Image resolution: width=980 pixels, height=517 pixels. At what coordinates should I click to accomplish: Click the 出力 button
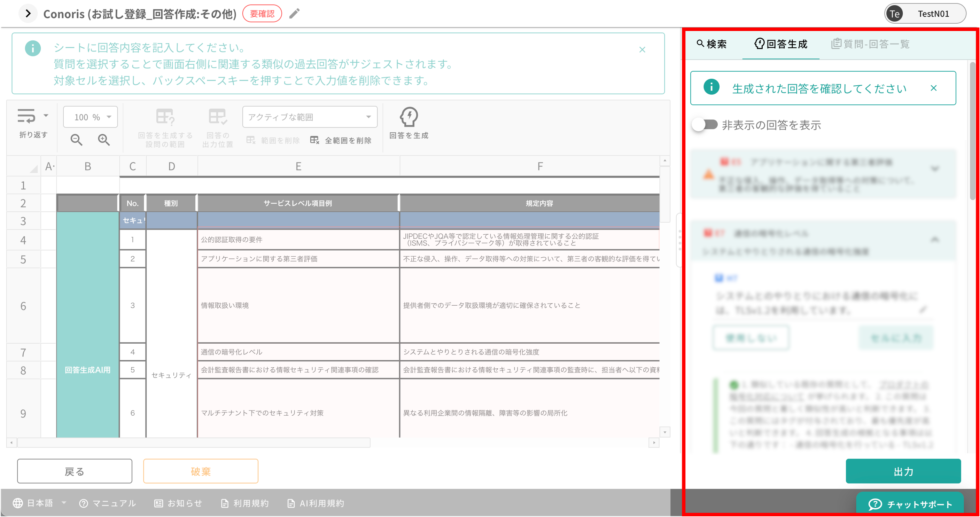click(x=903, y=471)
